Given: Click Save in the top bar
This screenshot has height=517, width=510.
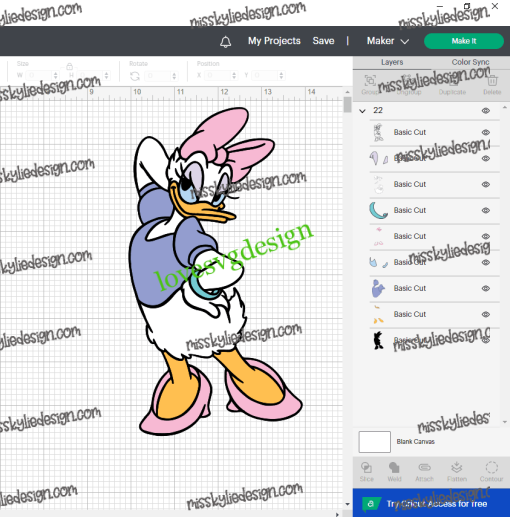Looking at the screenshot, I should 323,41.
